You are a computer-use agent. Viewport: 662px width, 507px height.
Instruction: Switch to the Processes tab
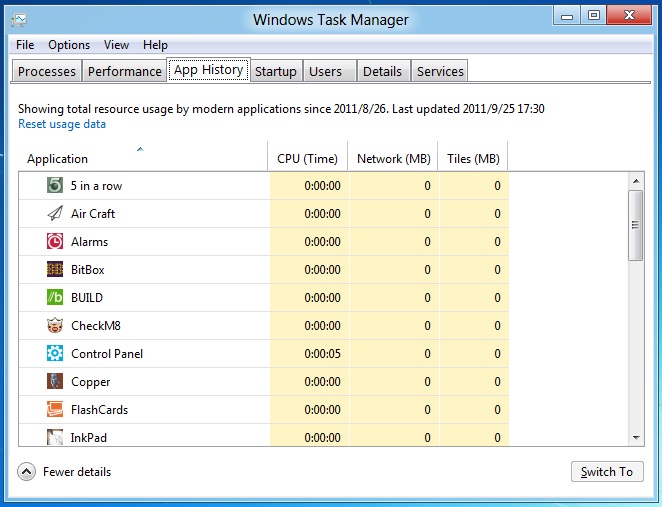click(47, 71)
